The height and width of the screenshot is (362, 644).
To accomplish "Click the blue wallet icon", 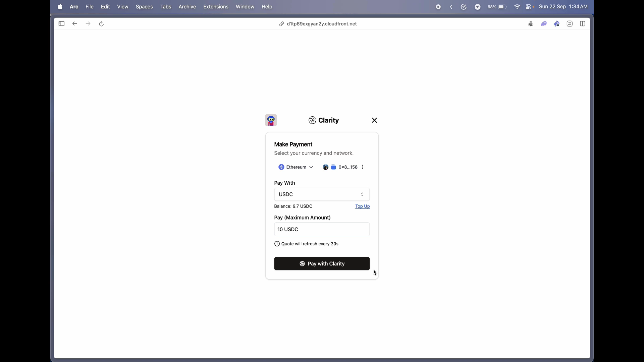I will (x=333, y=167).
